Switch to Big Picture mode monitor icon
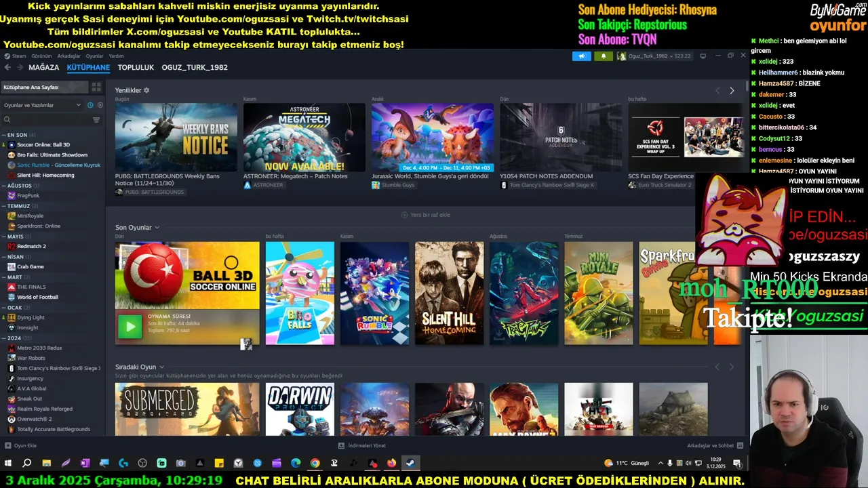 click(x=703, y=56)
